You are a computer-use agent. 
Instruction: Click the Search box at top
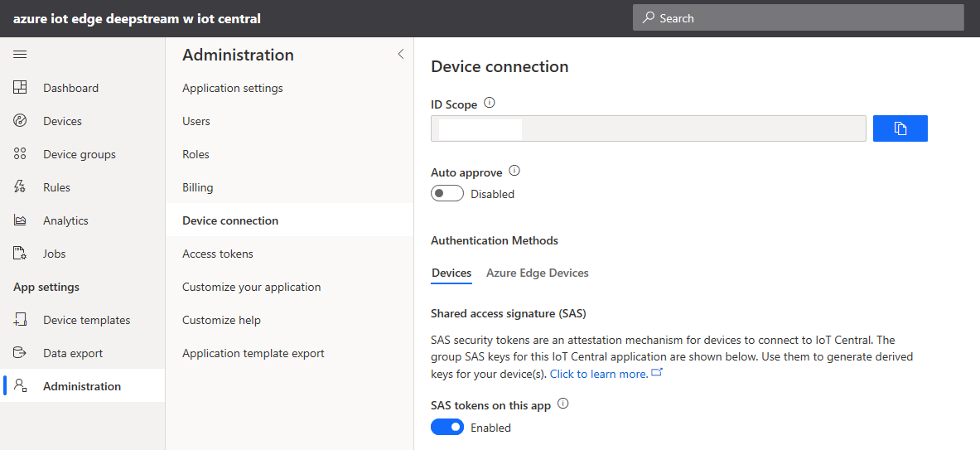tap(798, 18)
